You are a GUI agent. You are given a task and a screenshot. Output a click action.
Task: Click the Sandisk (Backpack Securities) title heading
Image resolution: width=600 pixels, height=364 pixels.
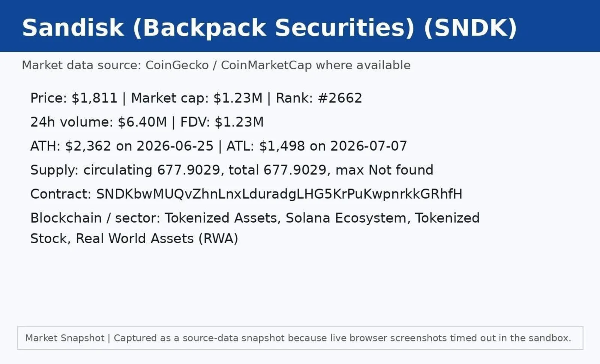[x=270, y=28]
